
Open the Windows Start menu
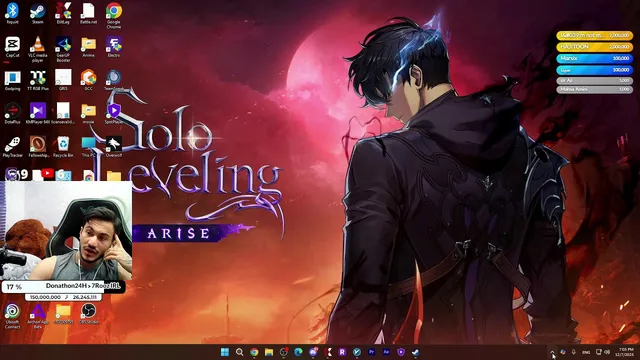tap(225, 352)
